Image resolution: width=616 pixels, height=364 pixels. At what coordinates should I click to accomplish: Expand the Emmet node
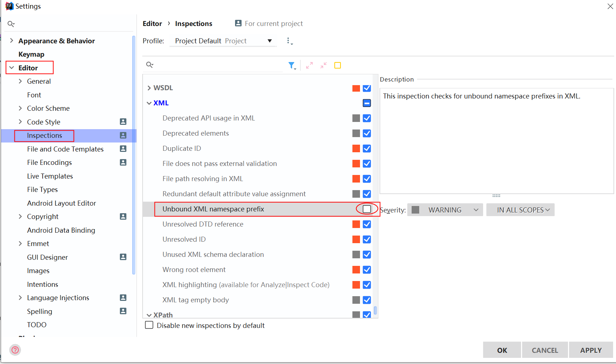pyautogui.click(x=20, y=244)
